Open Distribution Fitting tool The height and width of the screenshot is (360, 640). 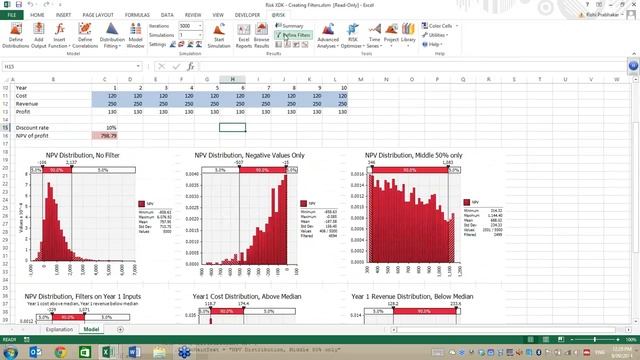click(x=112, y=36)
